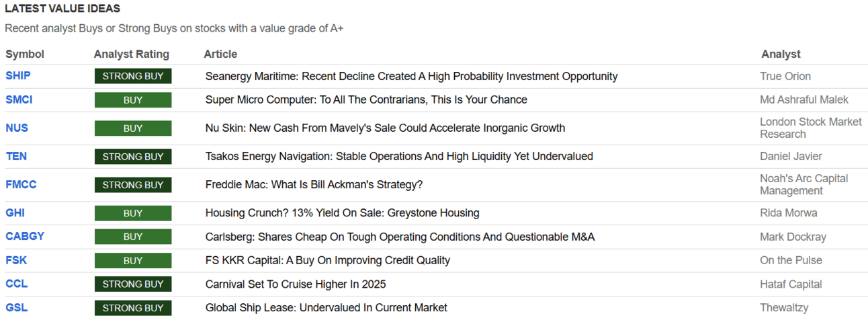Click the FMCC symbol link

coord(22,184)
